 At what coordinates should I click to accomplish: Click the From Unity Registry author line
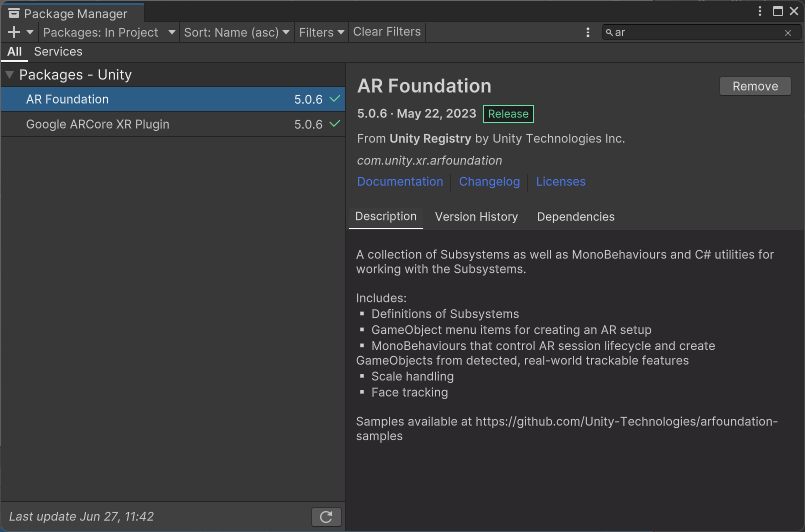point(491,139)
